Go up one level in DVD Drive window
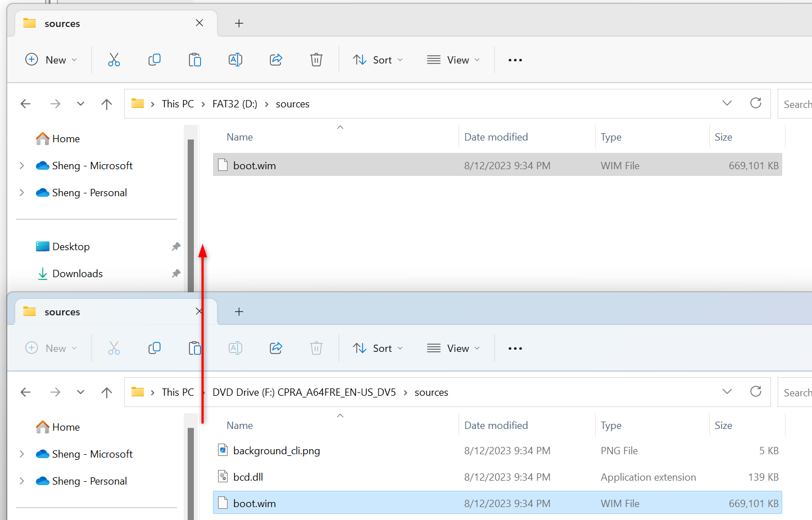This screenshot has width=812, height=520. point(107,392)
